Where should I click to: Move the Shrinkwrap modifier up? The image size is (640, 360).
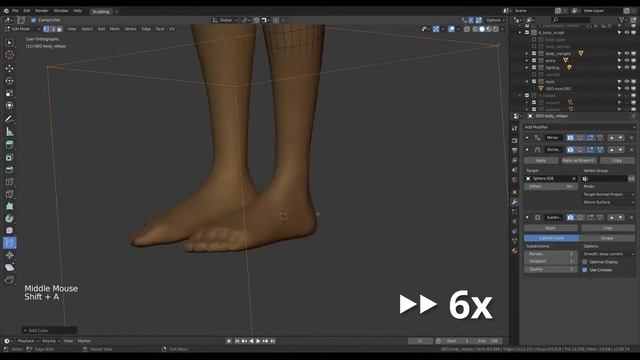[611, 150]
